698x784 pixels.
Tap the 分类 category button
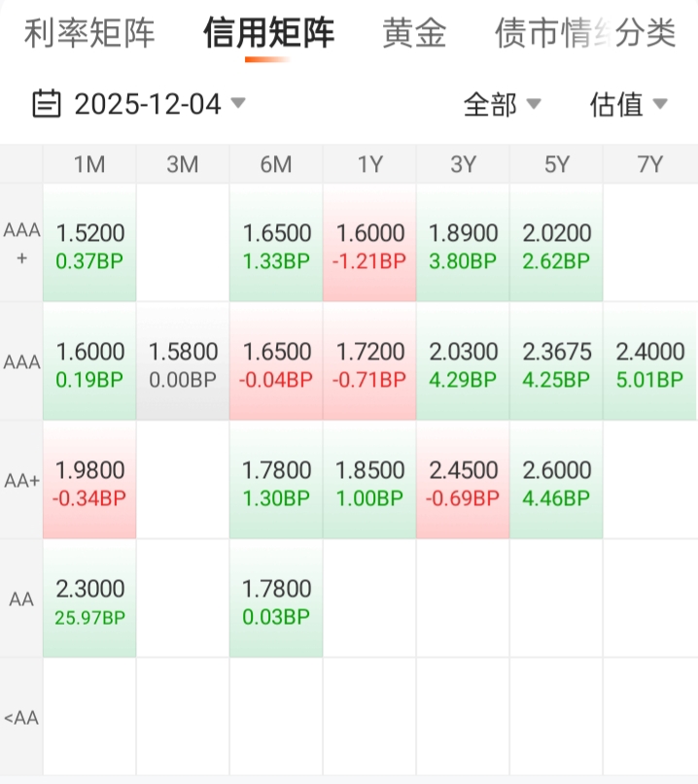[x=646, y=33]
